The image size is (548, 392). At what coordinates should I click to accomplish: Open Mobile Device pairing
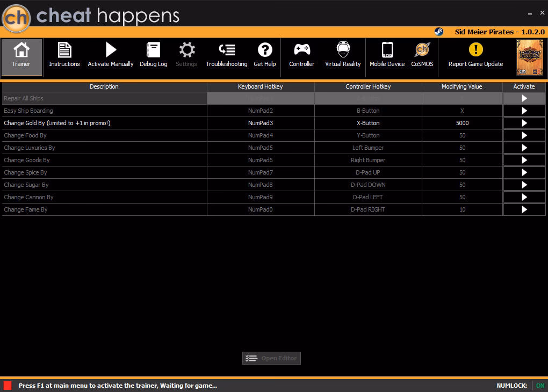click(x=387, y=55)
